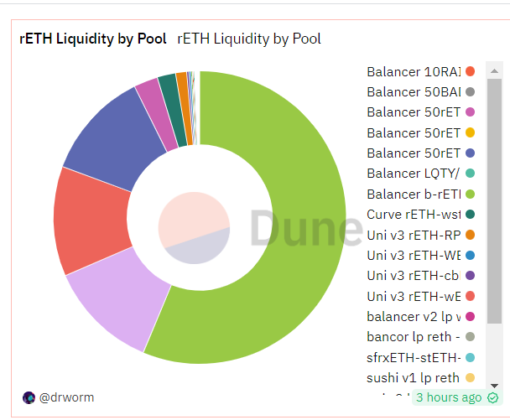Toggle the bancor lp reth legend series
The width and height of the screenshot is (510, 420).
pyautogui.click(x=414, y=336)
